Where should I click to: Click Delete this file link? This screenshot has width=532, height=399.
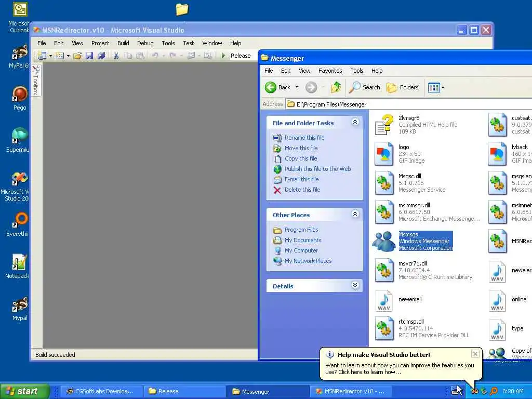point(302,190)
